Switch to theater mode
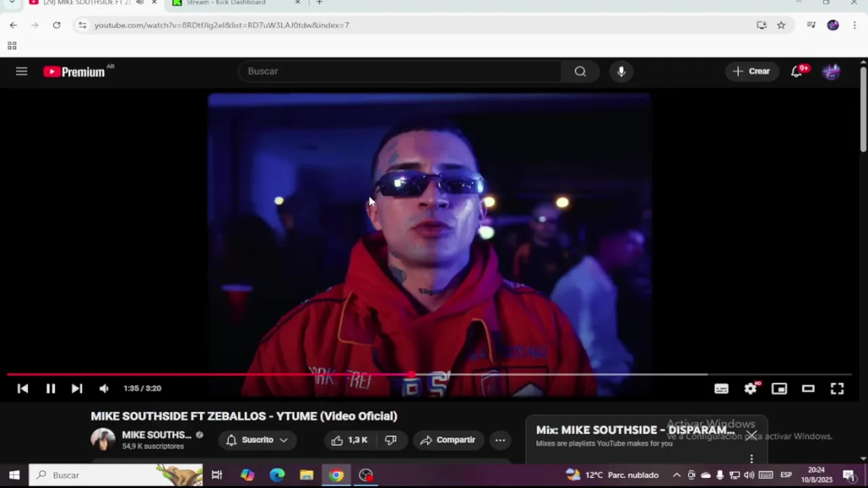 [x=808, y=388]
